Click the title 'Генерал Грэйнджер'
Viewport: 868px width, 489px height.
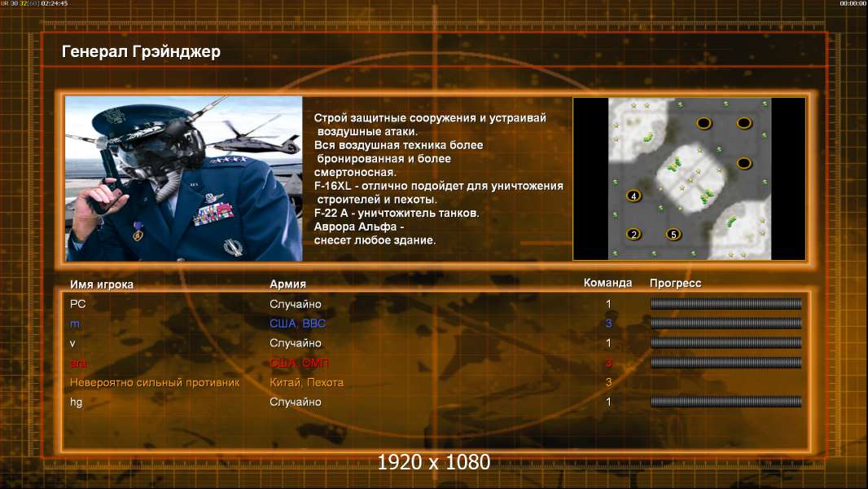[141, 51]
